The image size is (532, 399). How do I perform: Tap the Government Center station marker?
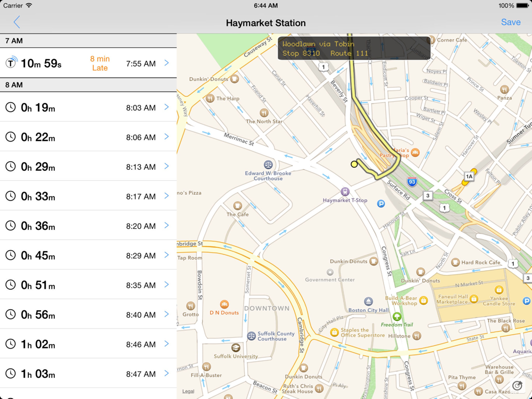click(330, 272)
